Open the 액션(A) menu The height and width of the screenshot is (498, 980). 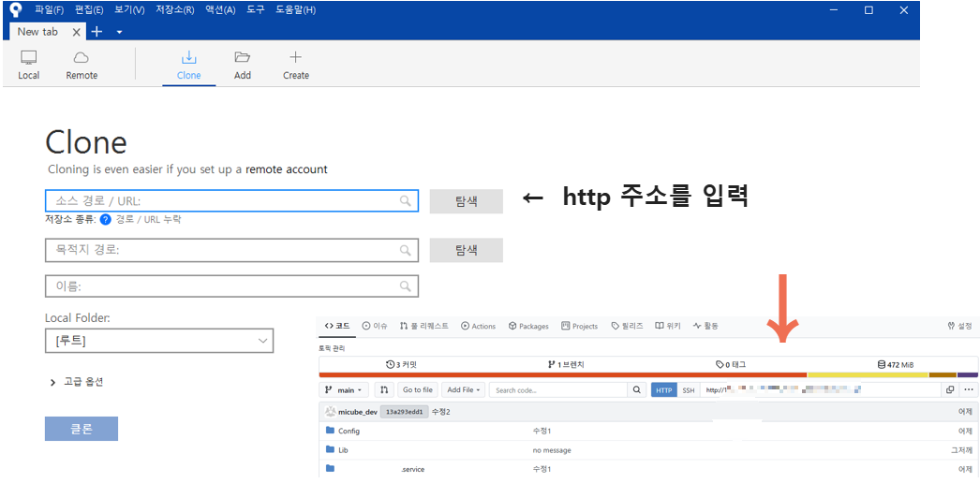pos(220,10)
